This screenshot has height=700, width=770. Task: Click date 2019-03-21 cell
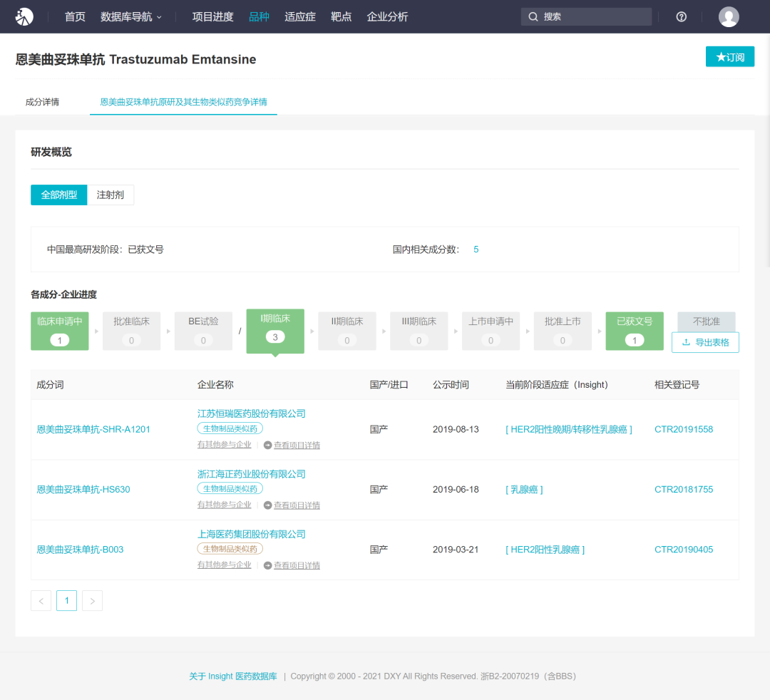[456, 550]
